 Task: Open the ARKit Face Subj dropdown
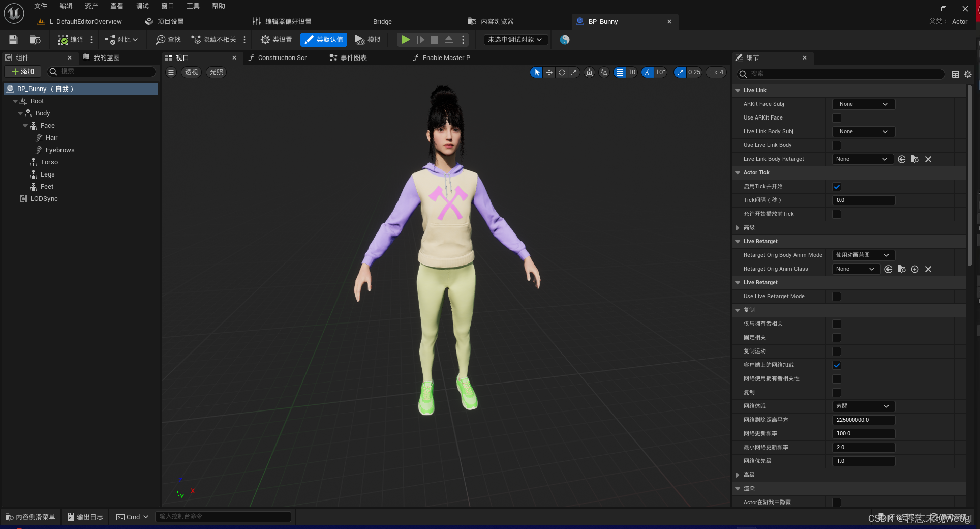click(x=864, y=104)
